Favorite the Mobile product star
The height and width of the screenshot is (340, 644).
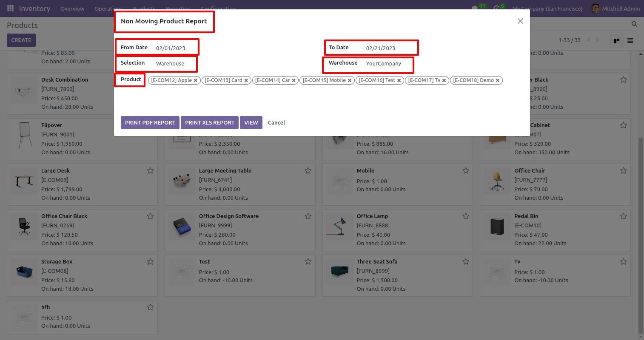(466, 170)
